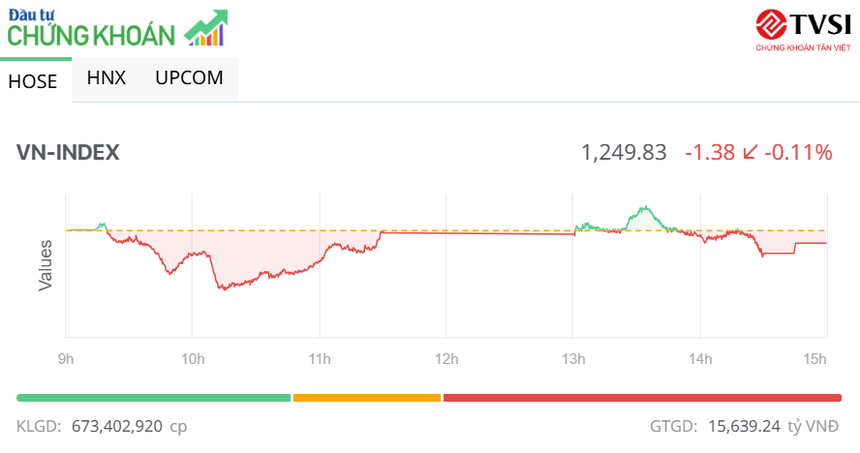
Task: Click the green peak on the chart line
Action: (646, 209)
